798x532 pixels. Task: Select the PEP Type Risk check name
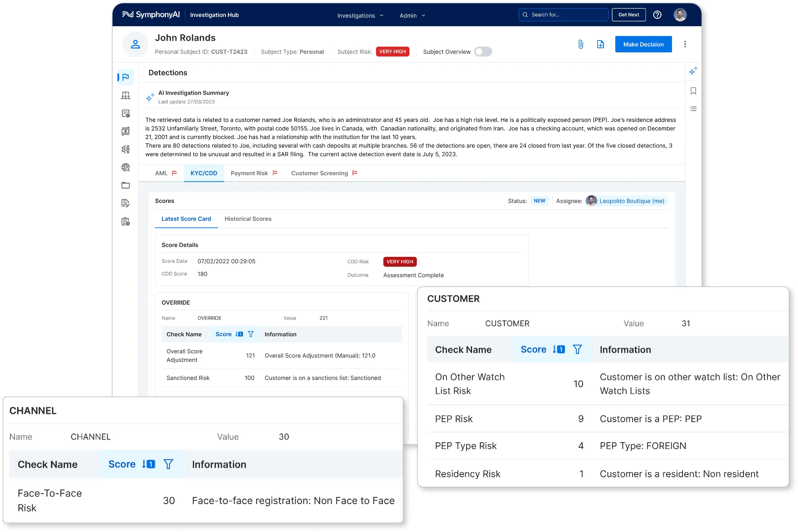click(465, 446)
